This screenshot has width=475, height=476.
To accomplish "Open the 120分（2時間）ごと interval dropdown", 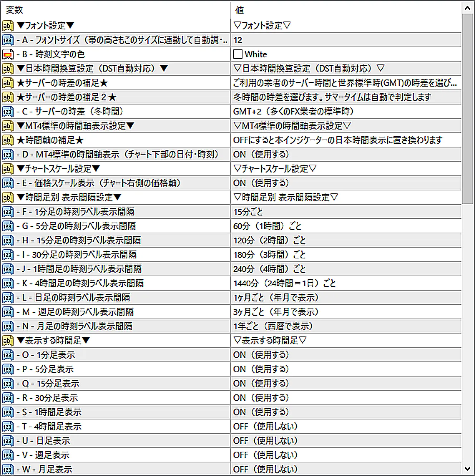I will (346, 241).
